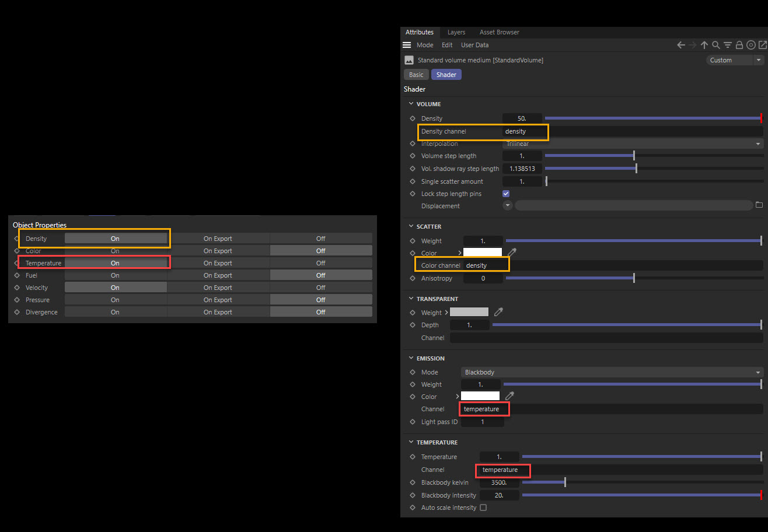This screenshot has height=532, width=768.
Task: Click the Emission Color white swatch
Action: click(x=480, y=396)
